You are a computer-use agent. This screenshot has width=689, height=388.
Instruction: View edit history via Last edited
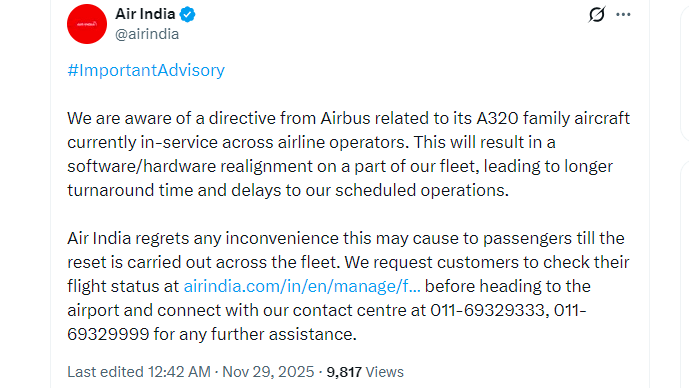tap(105, 372)
